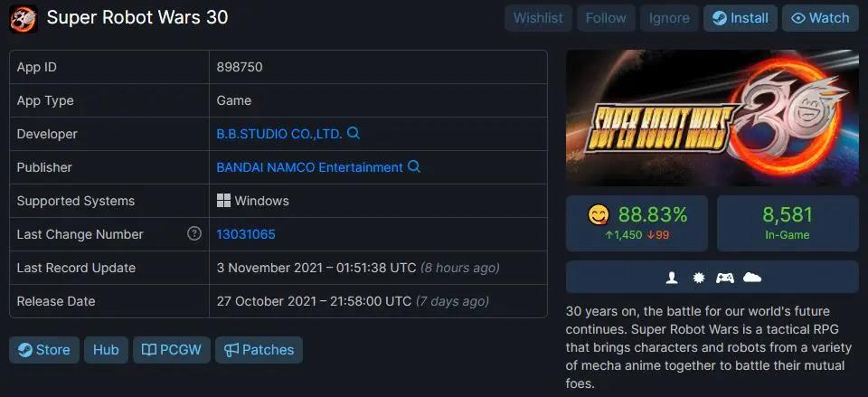This screenshot has height=397, width=868.
Task: Click the controller support gamepad icon
Action: coord(725,278)
